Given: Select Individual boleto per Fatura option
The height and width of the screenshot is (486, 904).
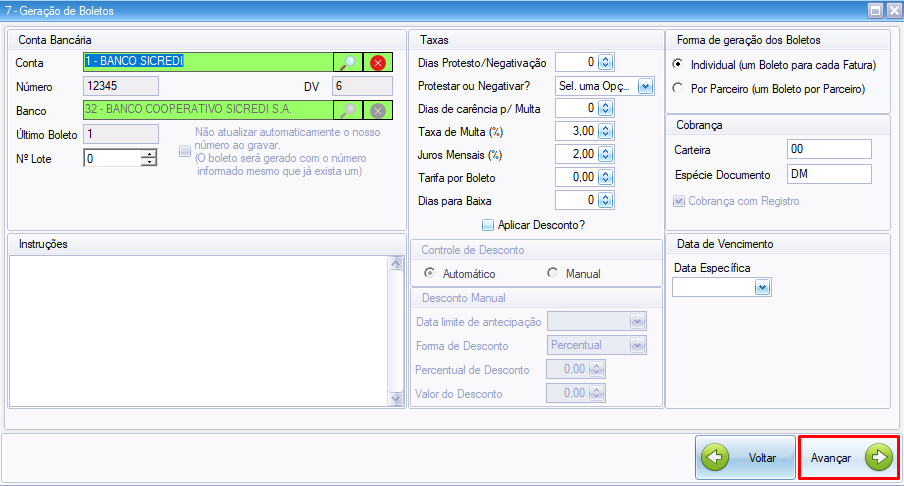Looking at the screenshot, I should [x=678, y=65].
